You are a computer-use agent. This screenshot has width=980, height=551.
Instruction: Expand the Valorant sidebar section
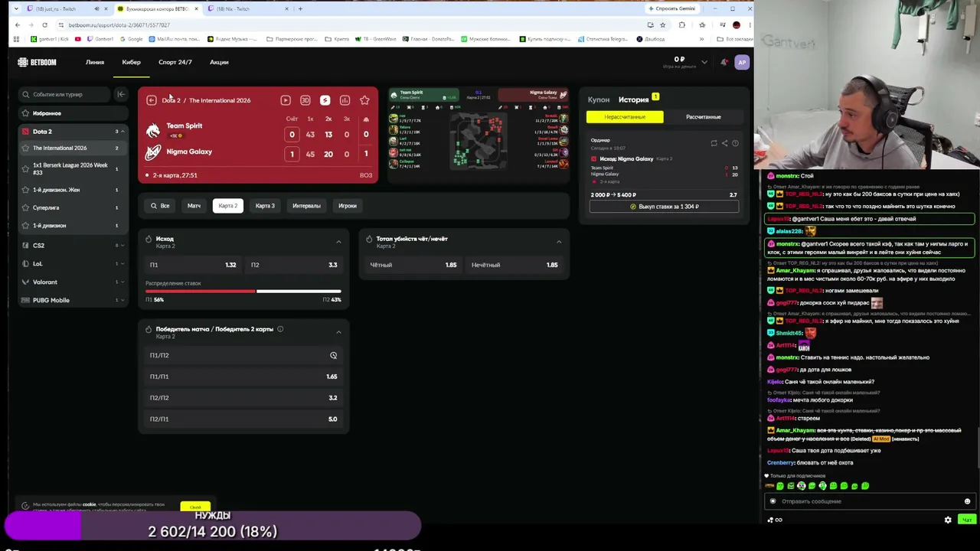(122, 282)
